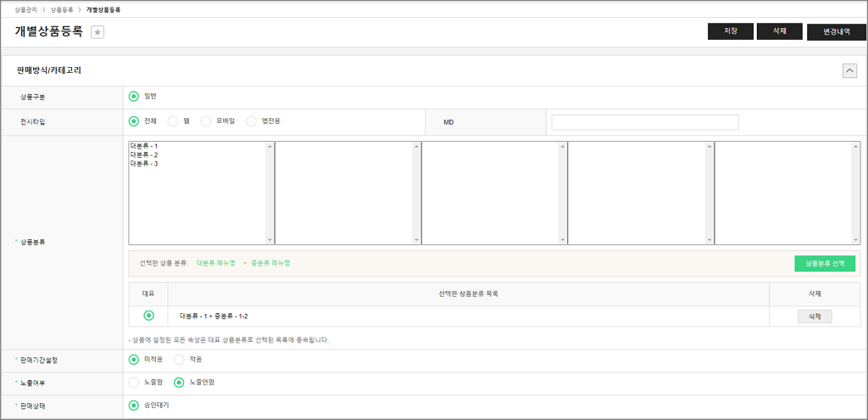Click the favorite star icon next to title

point(97,32)
